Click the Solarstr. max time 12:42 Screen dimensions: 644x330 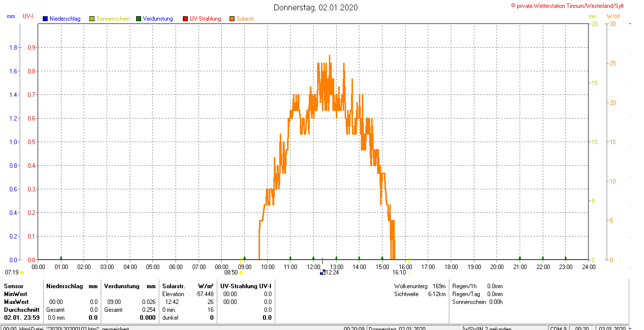172,301
